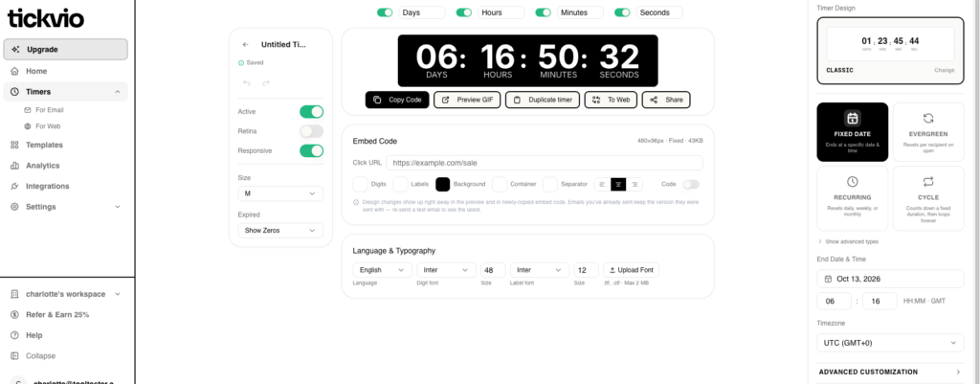Click the Fixed Date calendar card
980x384 pixels.
853,132
